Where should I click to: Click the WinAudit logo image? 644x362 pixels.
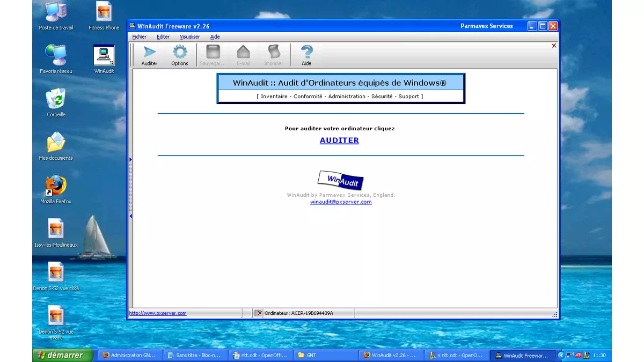pos(341,180)
